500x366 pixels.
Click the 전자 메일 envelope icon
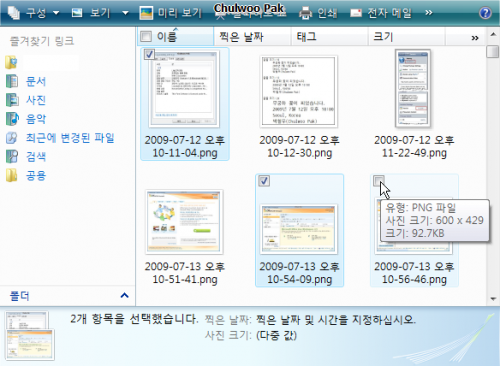[x=356, y=13]
